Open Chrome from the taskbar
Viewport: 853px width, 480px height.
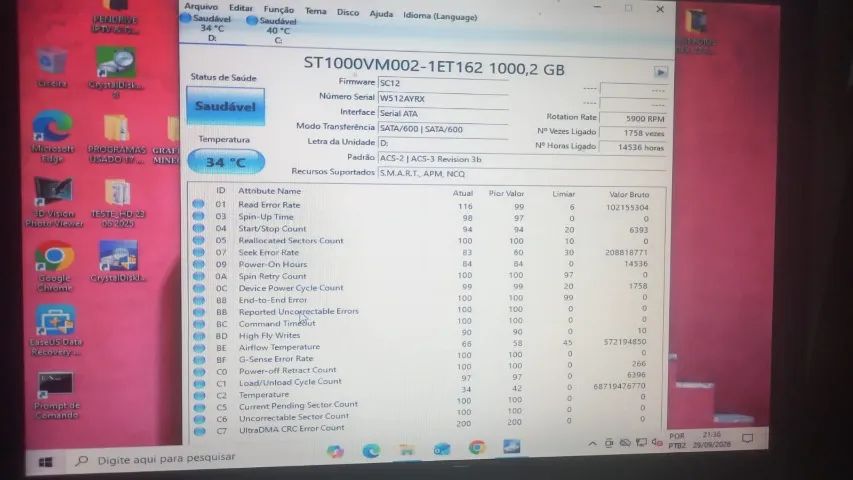click(477, 447)
